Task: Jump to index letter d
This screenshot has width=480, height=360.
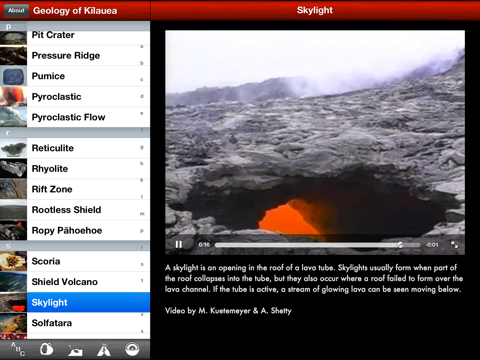Action: 142,96
